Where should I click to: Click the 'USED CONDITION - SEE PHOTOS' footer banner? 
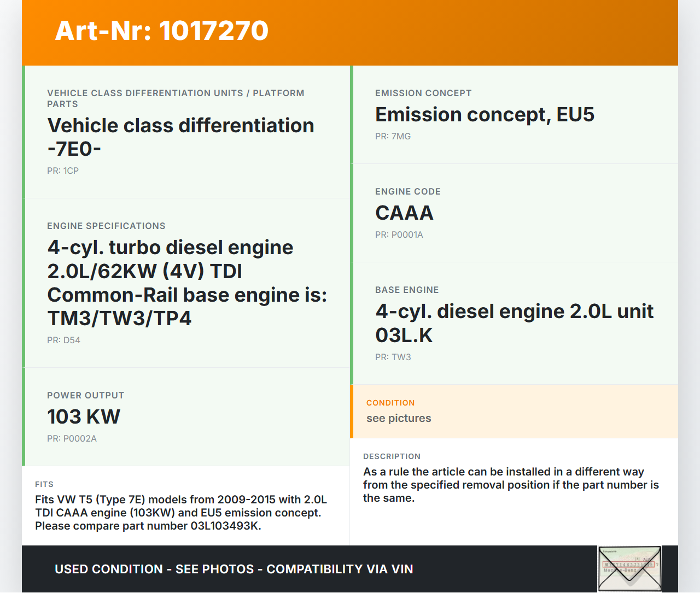coord(234,569)
